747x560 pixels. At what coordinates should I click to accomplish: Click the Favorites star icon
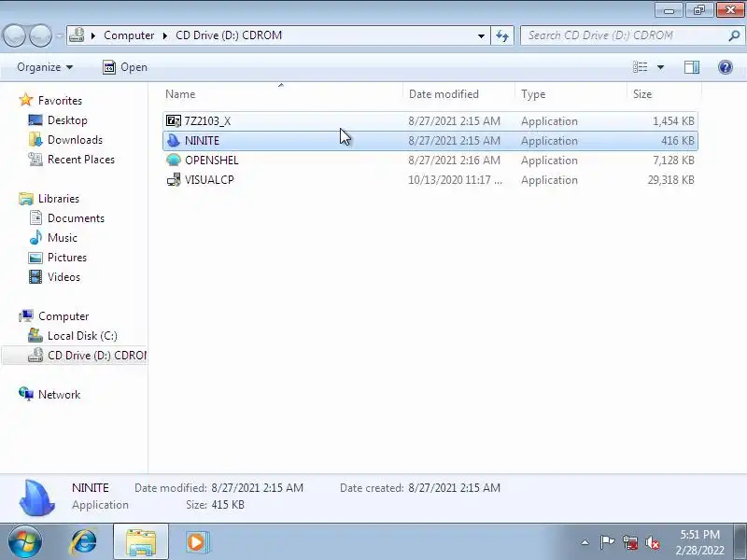point(26,100)
